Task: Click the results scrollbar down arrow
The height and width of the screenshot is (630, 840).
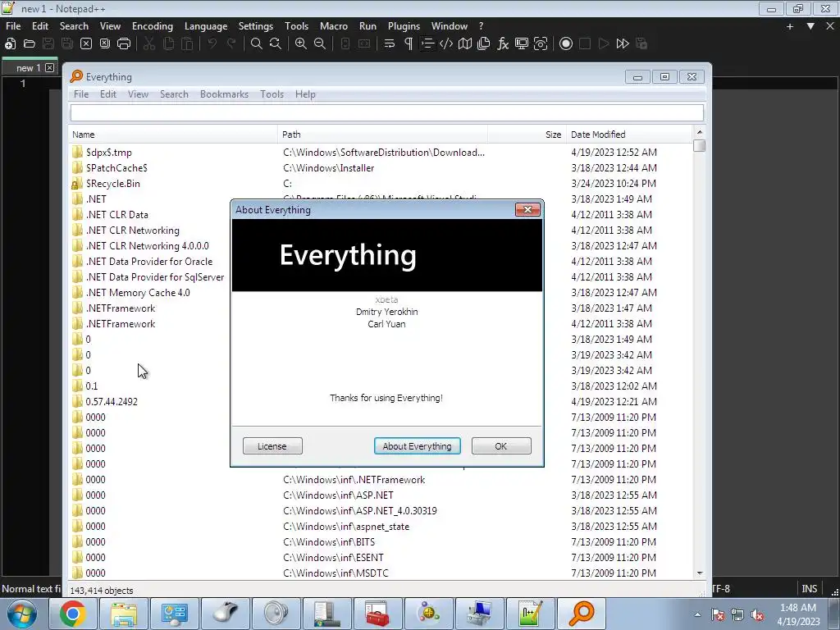Action: [699, 573]
